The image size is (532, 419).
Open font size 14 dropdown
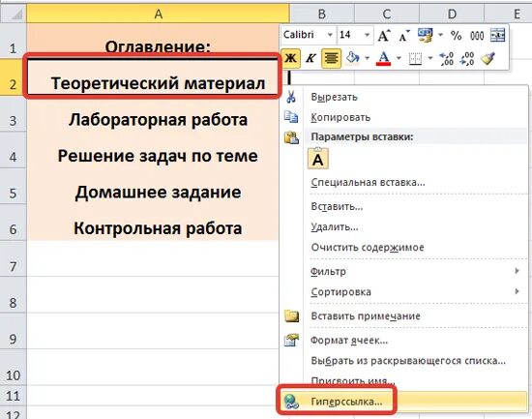pos(367,35)
